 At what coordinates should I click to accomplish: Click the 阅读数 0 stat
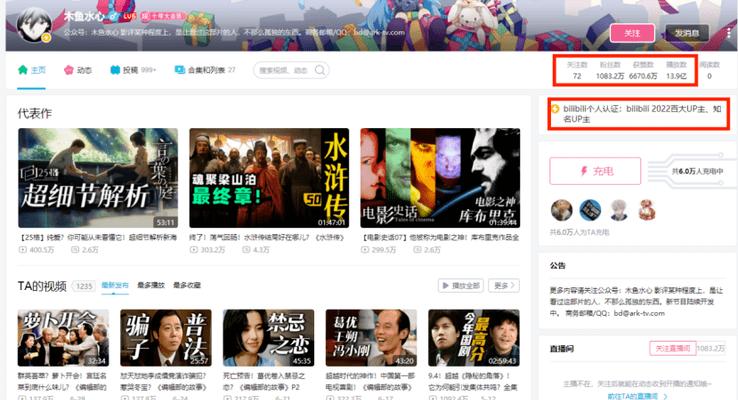709,70
